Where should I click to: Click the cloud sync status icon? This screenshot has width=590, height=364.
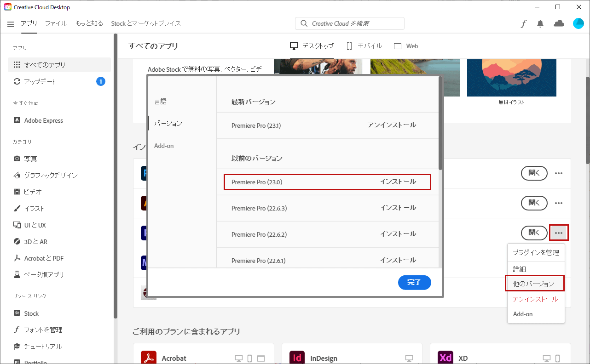pyautogui.click(x=559, y=23)
